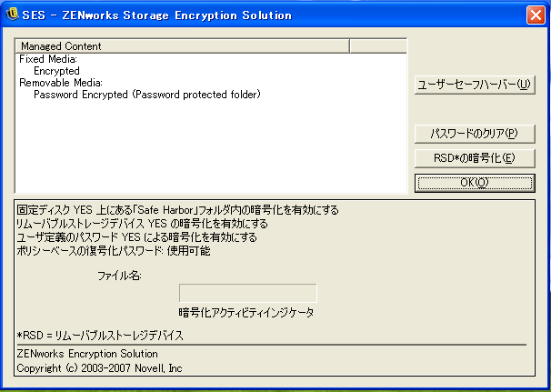The width and height of the screenshot is (551, 392).
Task: Click the Novell copyright notice text
Action: (100, 367)
